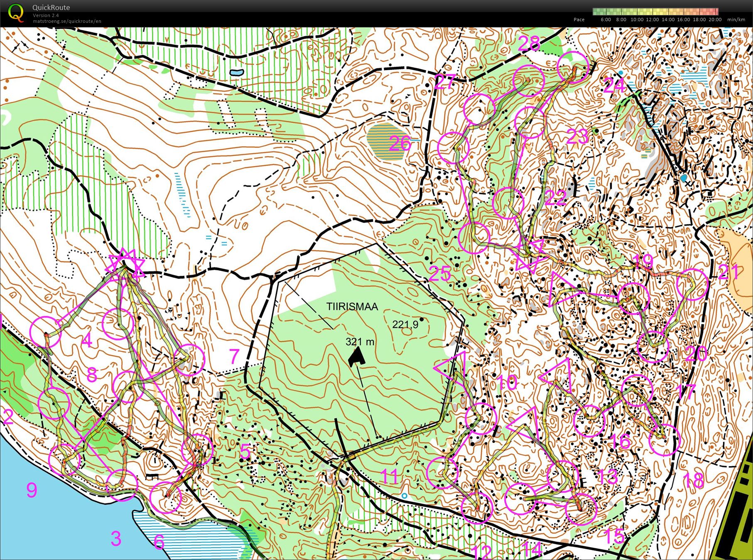Click control number 6 label

159,542
